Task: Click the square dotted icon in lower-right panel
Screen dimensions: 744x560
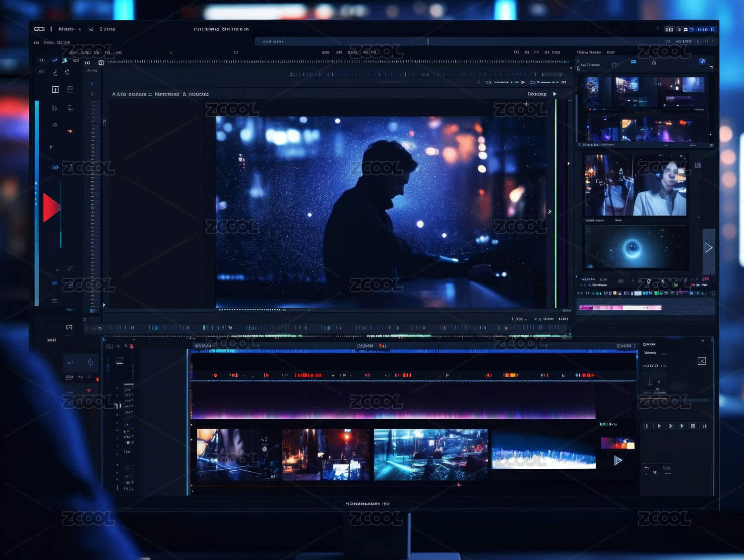Action: point(701,361)
